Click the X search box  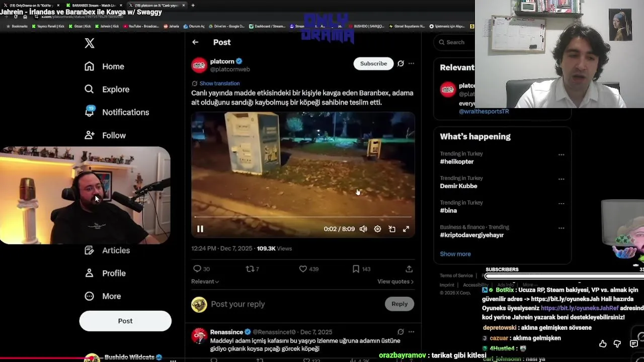(x=454, y=42)
